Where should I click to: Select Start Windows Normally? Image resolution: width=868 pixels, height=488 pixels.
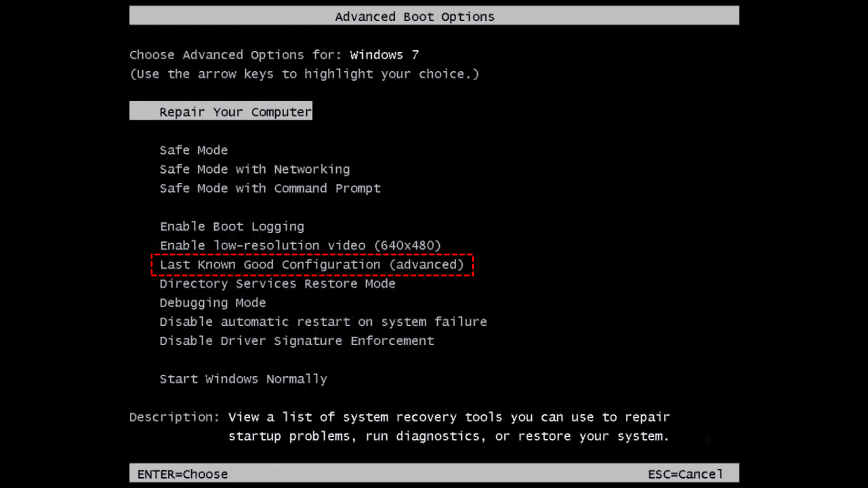click(243, 379)
